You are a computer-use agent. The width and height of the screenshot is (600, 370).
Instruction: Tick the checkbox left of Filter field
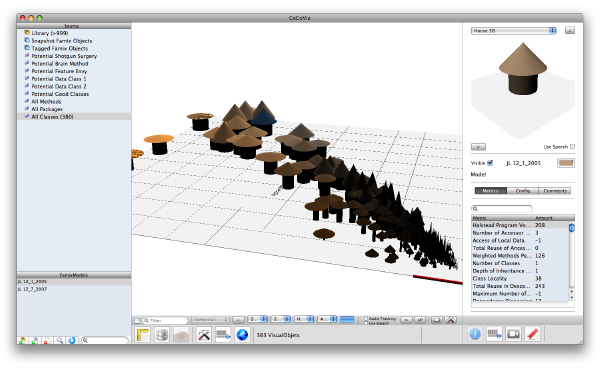tap(137, 320)
